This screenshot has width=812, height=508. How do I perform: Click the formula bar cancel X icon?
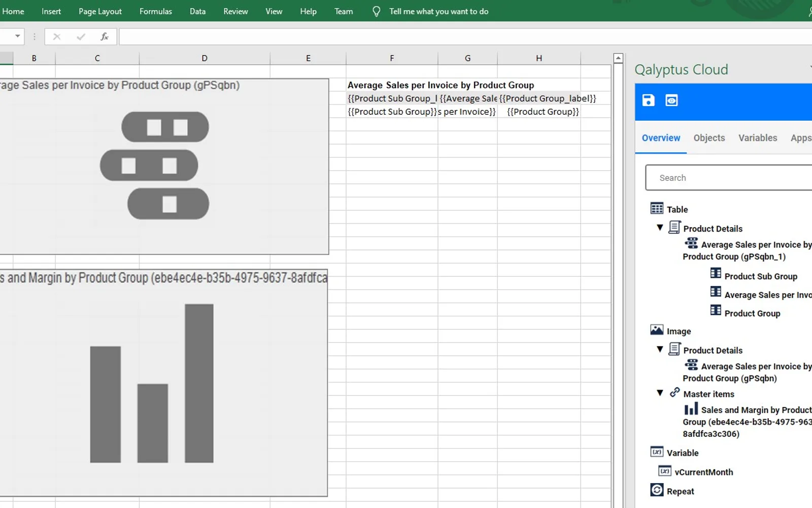57,37
